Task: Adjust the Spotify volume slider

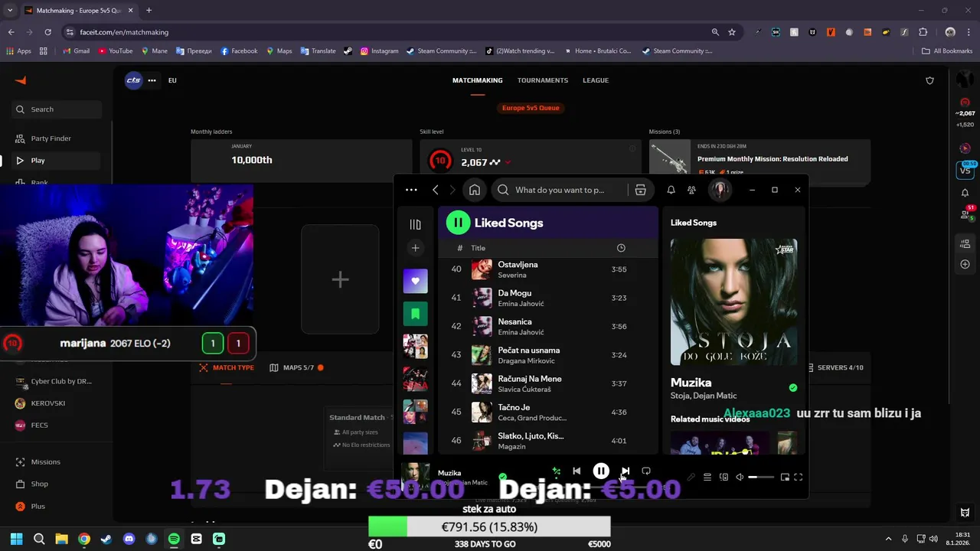Action: click(x=761, y=478)
